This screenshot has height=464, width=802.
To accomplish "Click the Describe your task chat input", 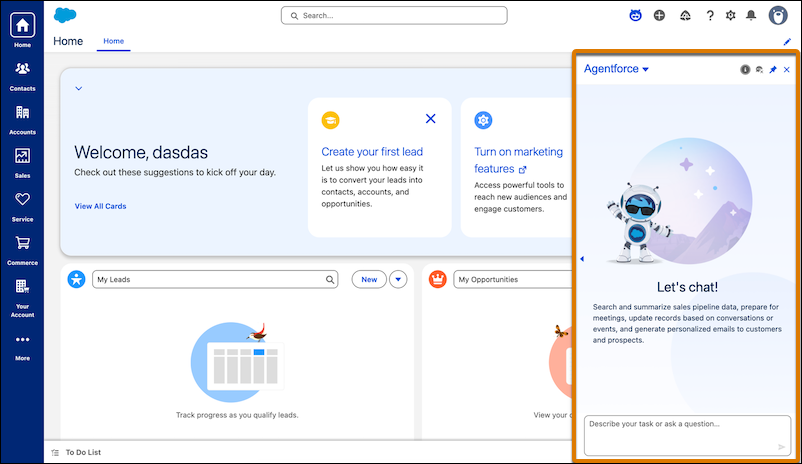I will click(687, 435).
